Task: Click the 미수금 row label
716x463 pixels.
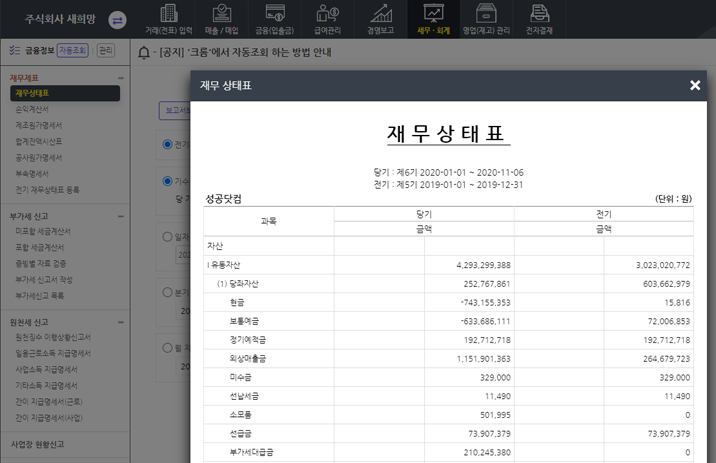Action: (240, 377)
